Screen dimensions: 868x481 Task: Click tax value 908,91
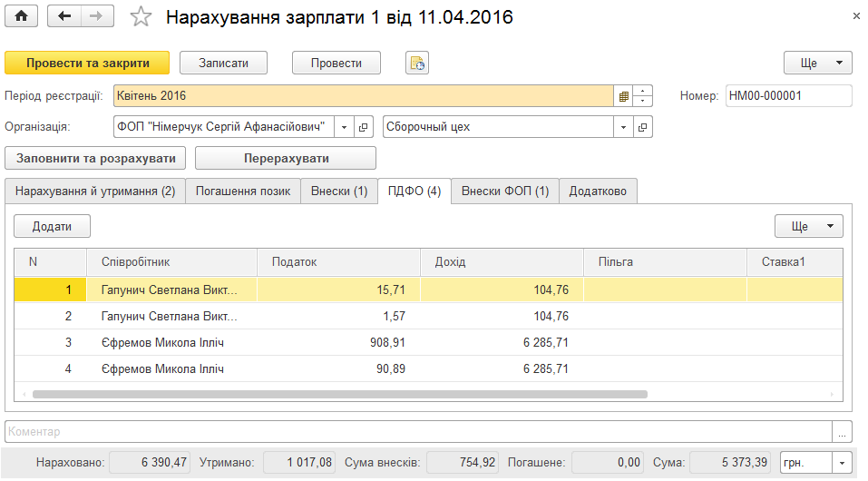[387, 342]
